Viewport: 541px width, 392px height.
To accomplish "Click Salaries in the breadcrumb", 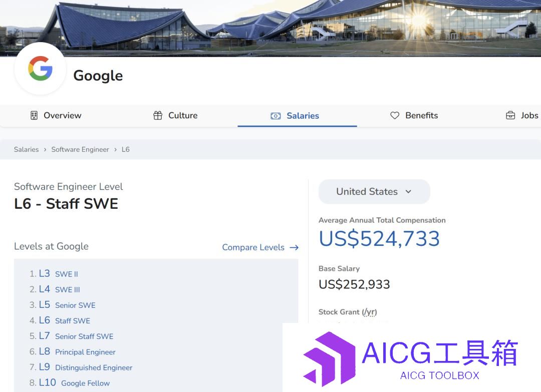I will (26, 149).
